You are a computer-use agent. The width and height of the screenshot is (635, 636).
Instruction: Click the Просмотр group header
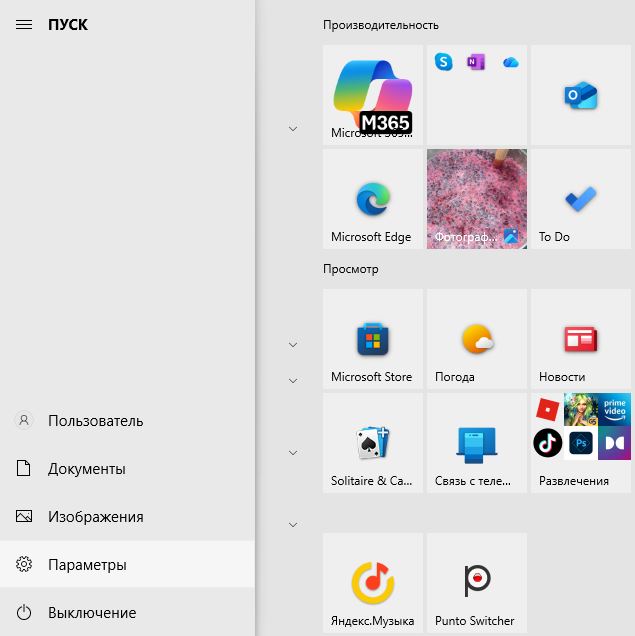pyautogui.click(x=351, y=269)
